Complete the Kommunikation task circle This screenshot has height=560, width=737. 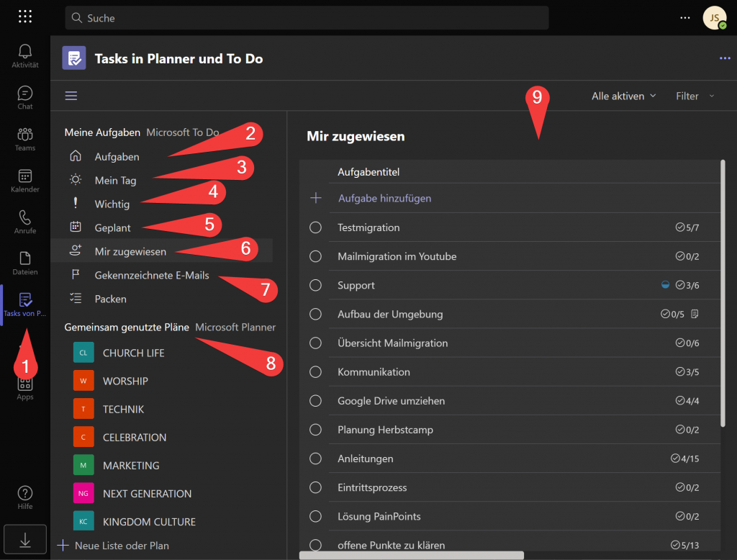(315, 372)
